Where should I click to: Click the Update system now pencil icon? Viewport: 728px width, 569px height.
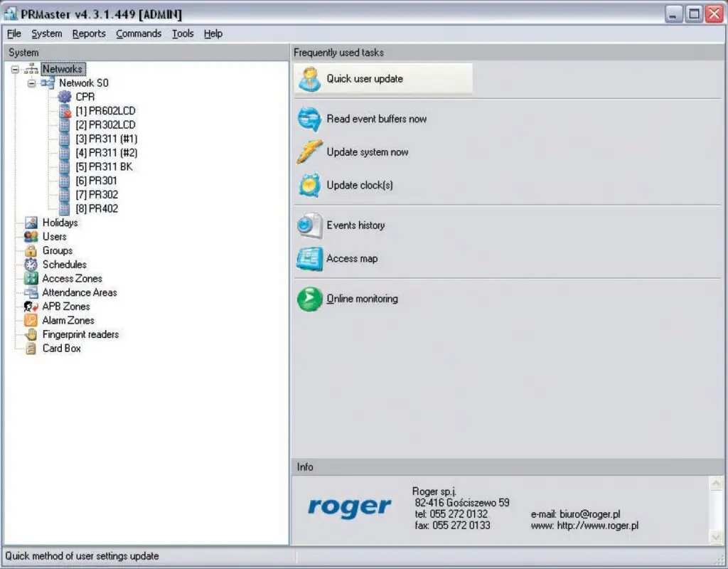(310, 152)
